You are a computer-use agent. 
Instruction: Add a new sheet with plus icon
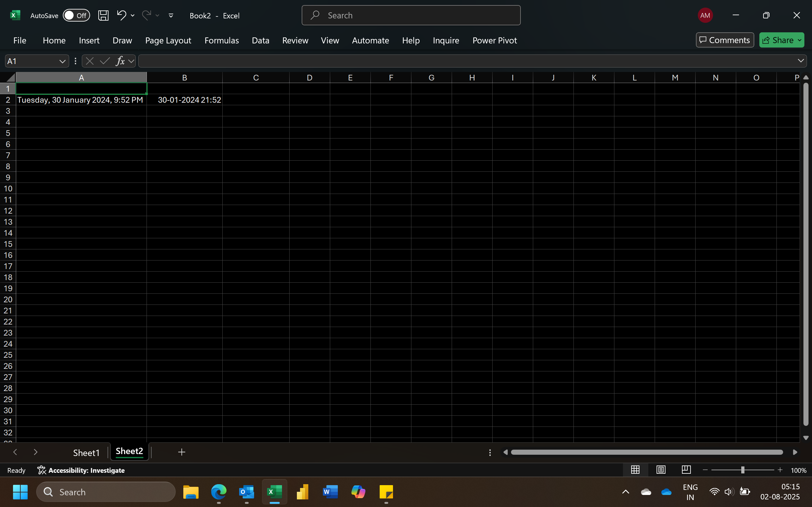(x=181, y=452)
